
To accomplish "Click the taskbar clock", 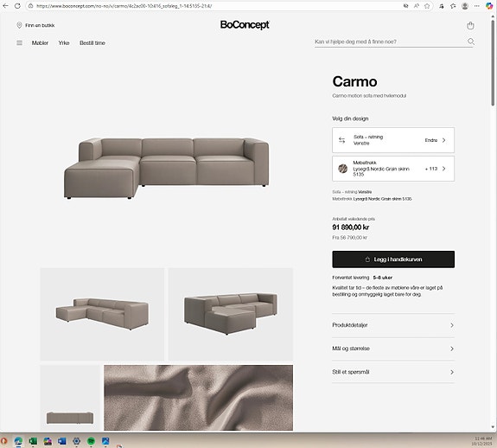I will coord(482,441).
